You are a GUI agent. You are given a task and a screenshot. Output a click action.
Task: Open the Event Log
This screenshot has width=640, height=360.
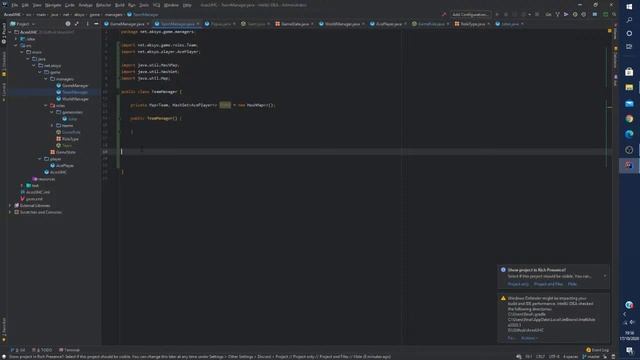click(x=598, y=350)
